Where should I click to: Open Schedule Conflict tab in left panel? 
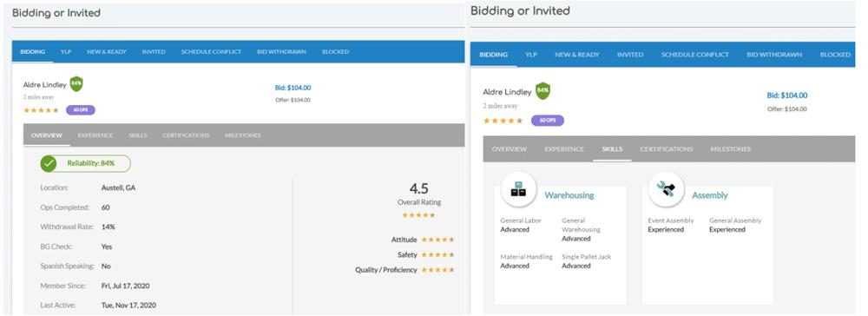pyautogui.click(x=211, y=51)
